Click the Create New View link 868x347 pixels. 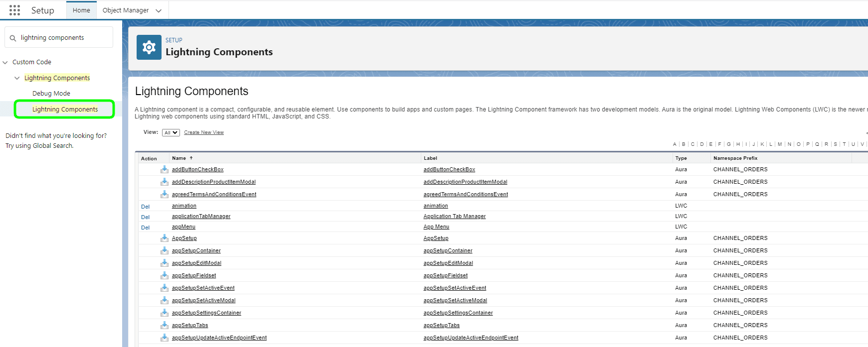click(204, 132)
